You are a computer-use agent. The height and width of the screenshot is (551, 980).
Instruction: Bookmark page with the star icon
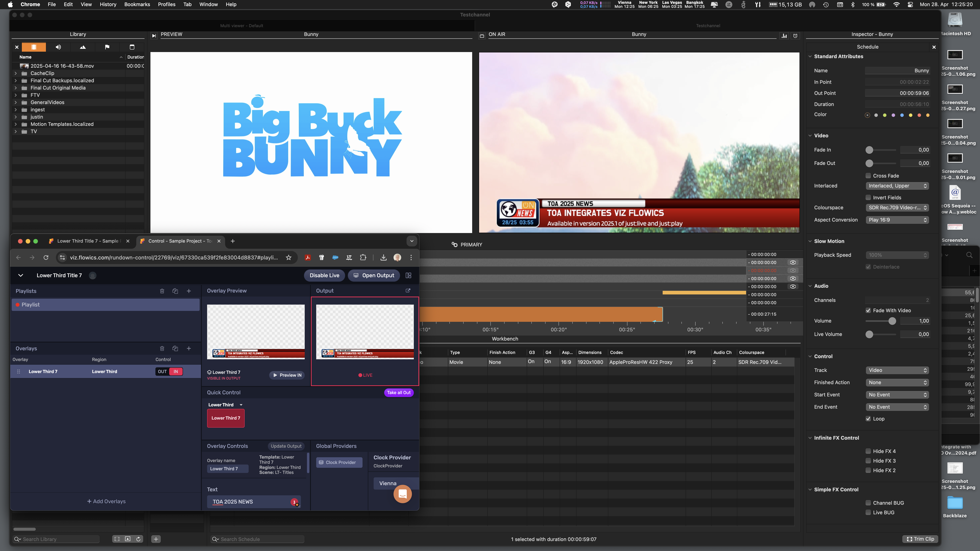(x=289, y=258)
